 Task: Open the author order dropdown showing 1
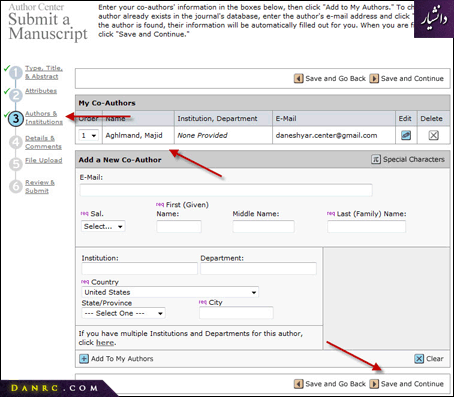[89, 135]
